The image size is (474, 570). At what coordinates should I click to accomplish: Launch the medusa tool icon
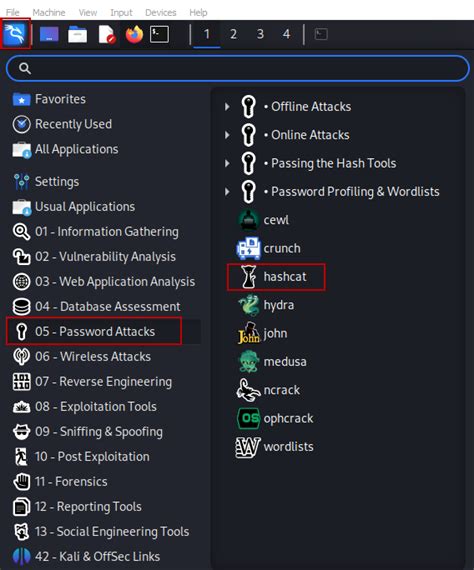pyautogui.click(x=249, y=362)
